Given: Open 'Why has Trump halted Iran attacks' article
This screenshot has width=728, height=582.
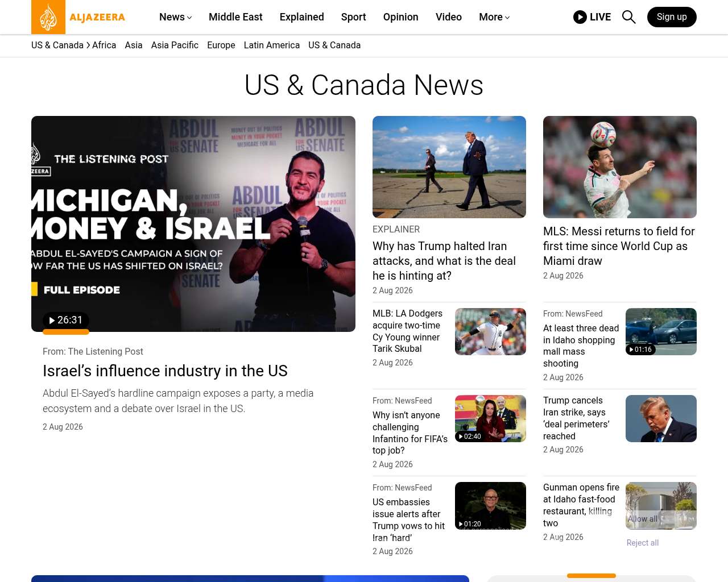Looking at the screenshot, I should [x=444, y=261].
